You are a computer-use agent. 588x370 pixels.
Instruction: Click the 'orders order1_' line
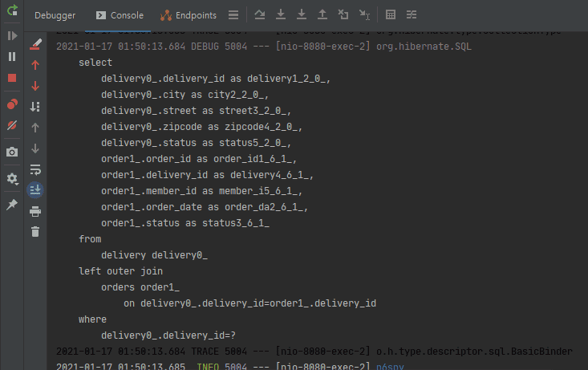(x=140, y=287)
